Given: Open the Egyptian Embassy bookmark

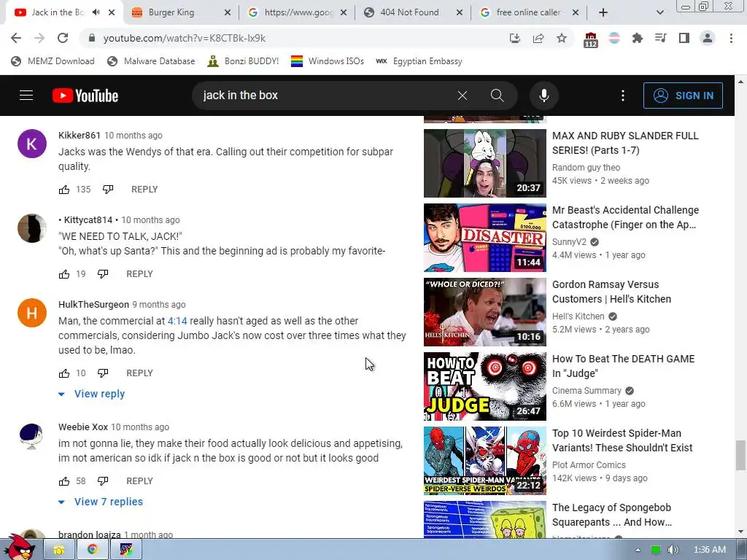Looking at the screenshot, I should [419, 61].
